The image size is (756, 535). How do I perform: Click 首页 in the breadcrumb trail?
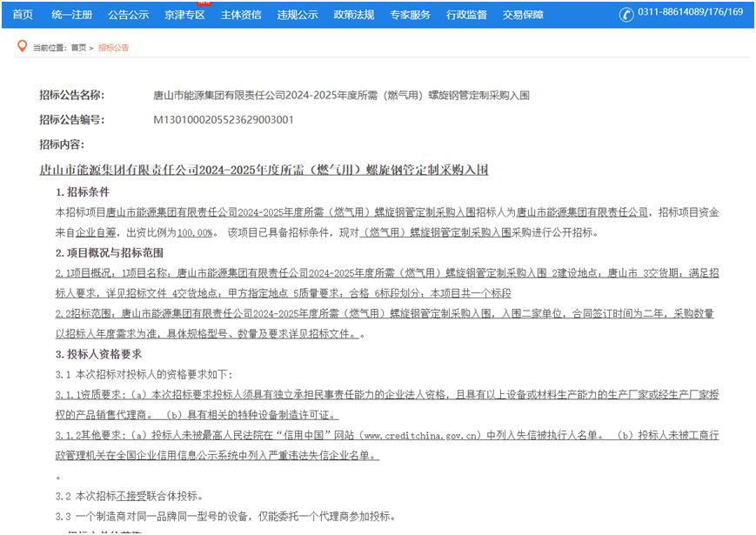(78, 48)
